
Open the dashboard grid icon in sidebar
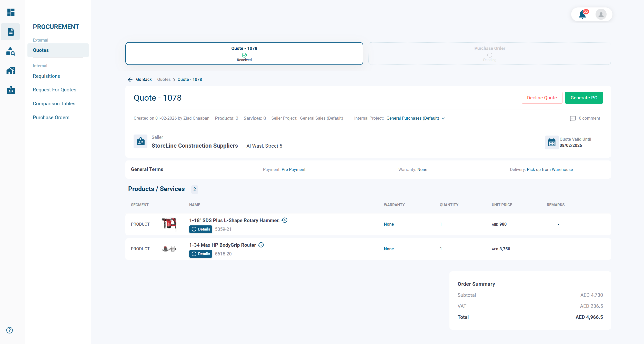coord(11,12)
